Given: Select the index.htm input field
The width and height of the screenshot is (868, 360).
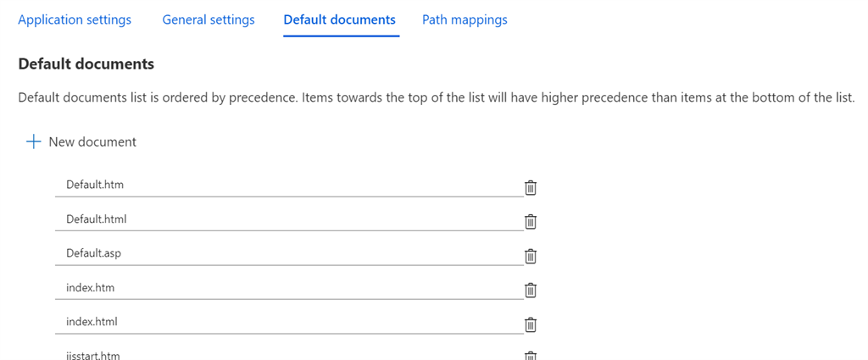Looking at the screenshot, I should pyautogui.click(x=289, y=288).
